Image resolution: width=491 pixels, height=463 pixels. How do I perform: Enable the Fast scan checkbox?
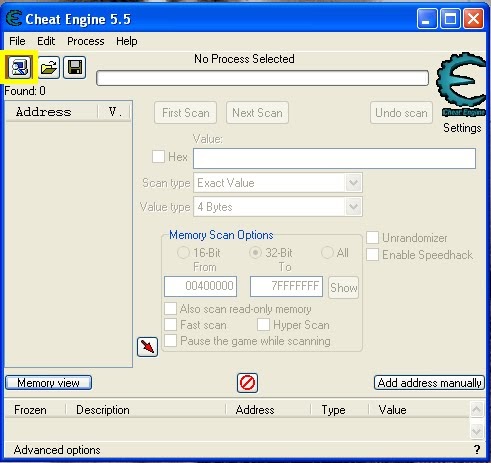coord(170,325)
